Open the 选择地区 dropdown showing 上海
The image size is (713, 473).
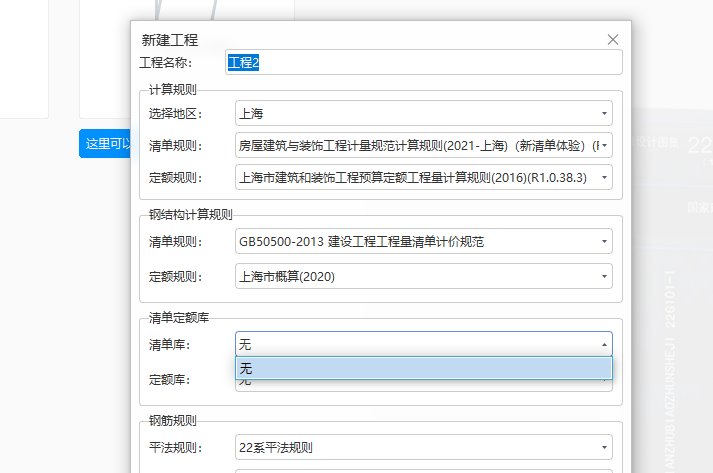click(x=424, y=113)
